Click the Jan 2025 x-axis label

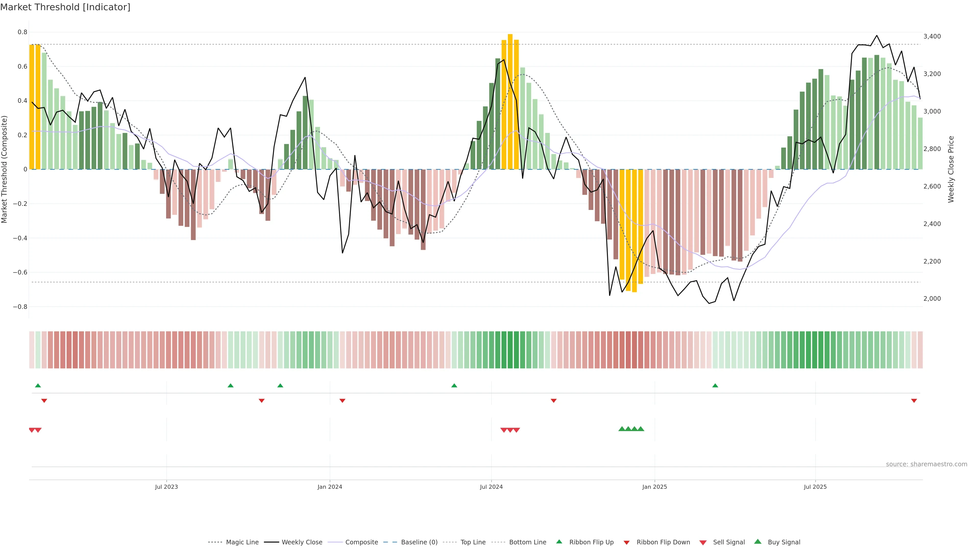[654, 487]
